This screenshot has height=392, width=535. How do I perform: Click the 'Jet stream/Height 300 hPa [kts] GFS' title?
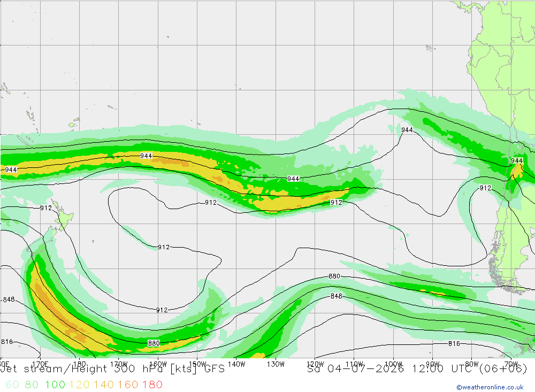point(112,369)
